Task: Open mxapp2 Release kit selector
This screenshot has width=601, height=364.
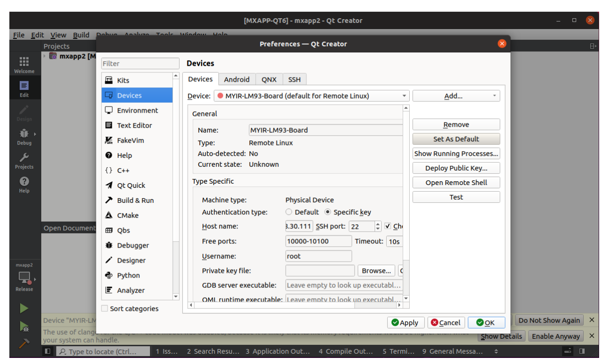Action: tap(24, 277)
